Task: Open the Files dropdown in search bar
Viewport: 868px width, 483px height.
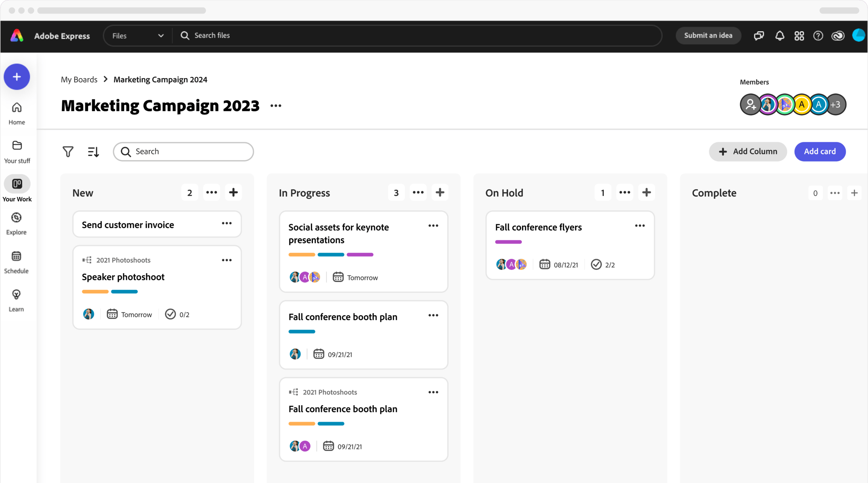Action: [x=138, y=35]
